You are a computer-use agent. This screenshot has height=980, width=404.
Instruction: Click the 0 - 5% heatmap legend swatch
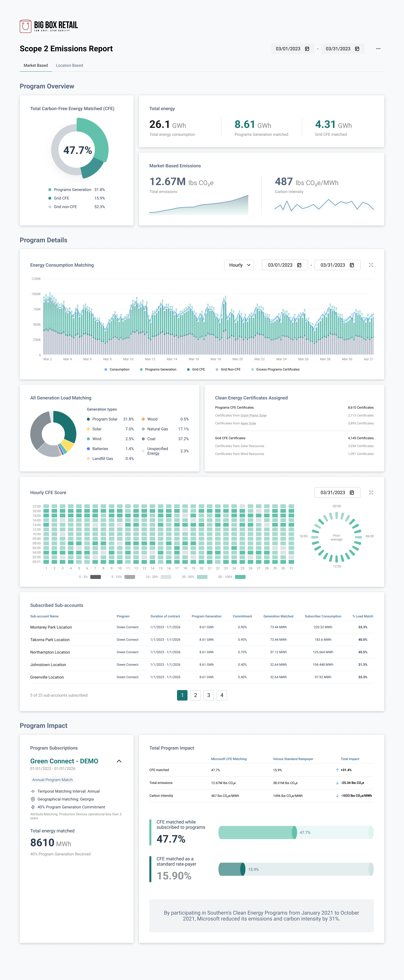pyautogui.click(x=96, y=577)
